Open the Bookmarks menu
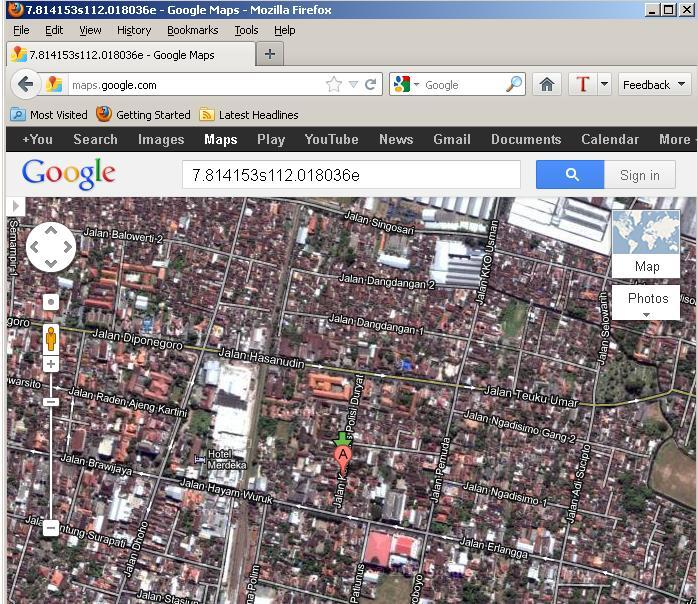The width and height of the screenshot is (698, 604). point(193,30)
